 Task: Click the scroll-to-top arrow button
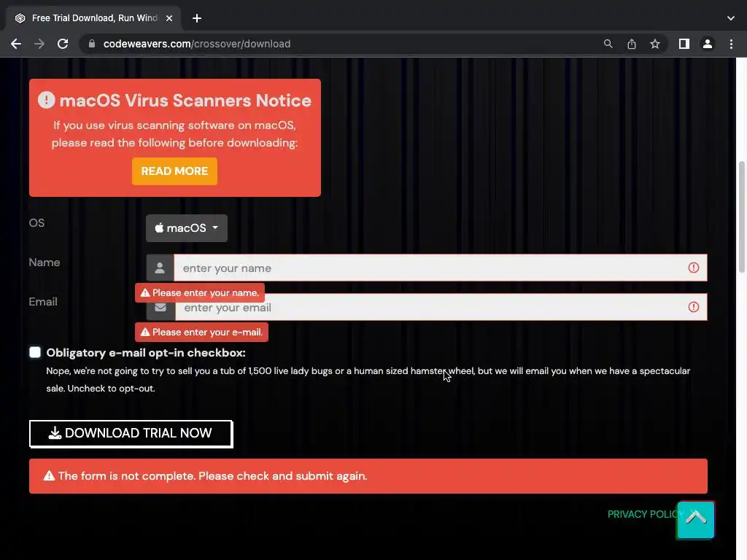(695, 519)
